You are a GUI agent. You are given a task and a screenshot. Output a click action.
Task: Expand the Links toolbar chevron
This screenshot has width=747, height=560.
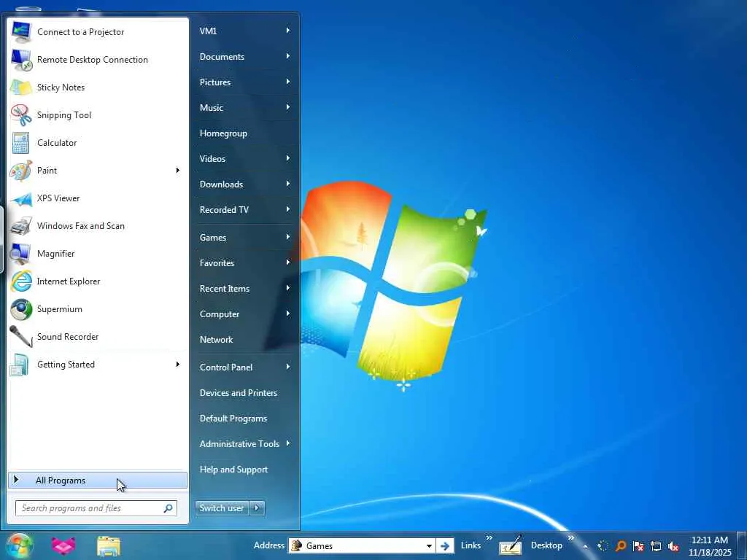tap(489, 538)
